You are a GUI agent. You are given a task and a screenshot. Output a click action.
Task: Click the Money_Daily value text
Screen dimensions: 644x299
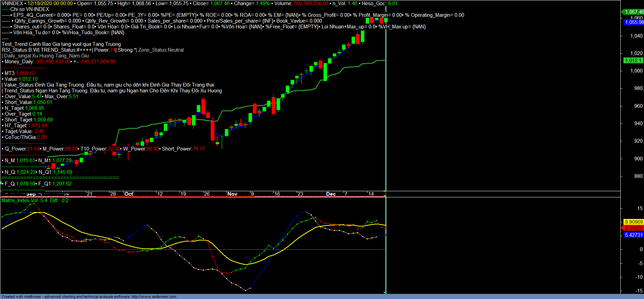click(x=53, y=62)
